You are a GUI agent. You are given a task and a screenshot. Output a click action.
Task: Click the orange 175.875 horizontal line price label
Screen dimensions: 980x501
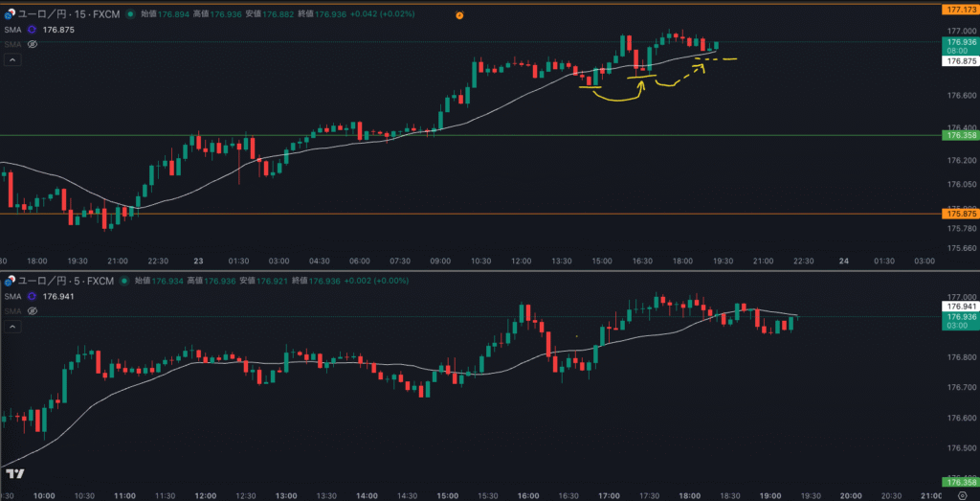coord(959,215)
